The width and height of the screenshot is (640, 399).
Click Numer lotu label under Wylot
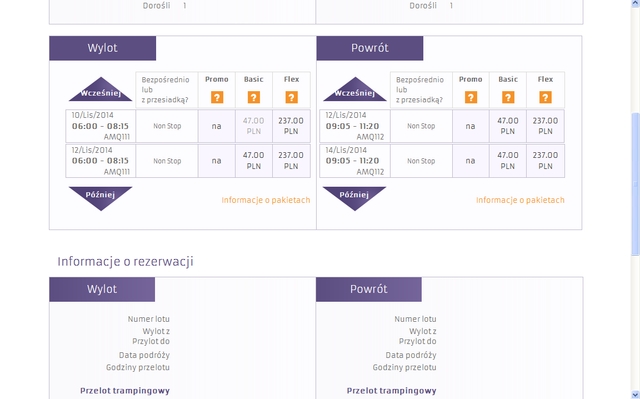149,319
